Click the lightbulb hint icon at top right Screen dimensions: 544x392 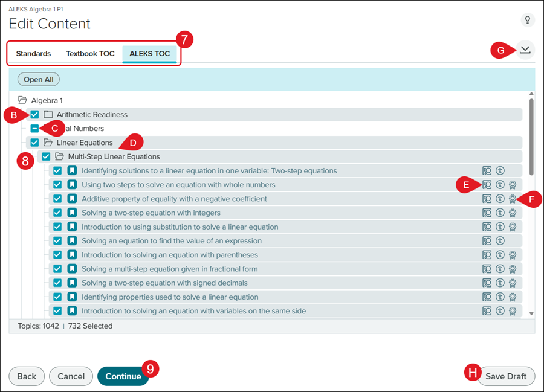[x=528, y=21]
